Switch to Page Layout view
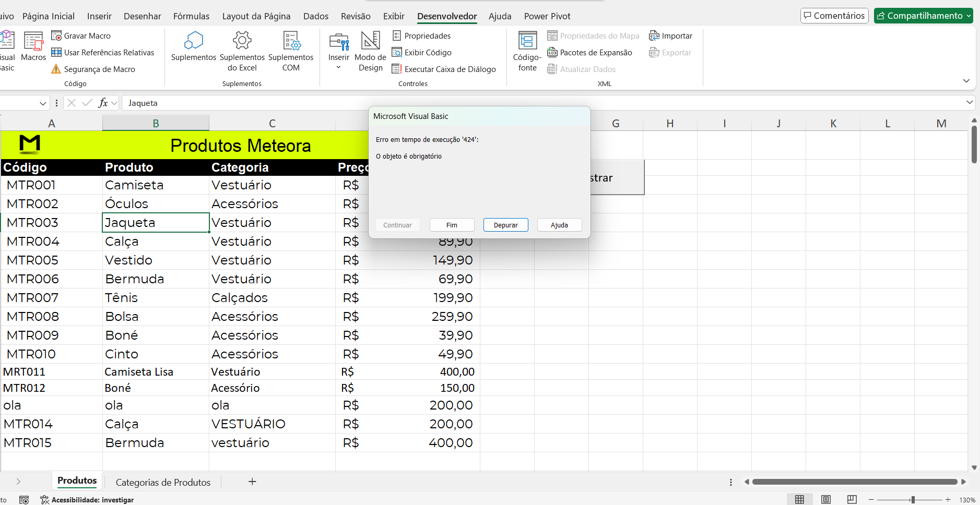This screenshot has width=980, height=505. point(825,499)
